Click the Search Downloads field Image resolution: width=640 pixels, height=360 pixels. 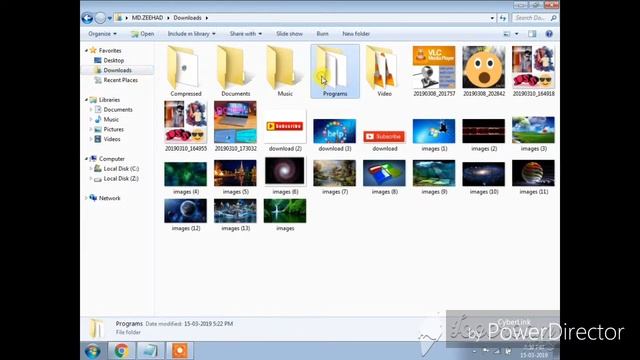coord(535,18)
